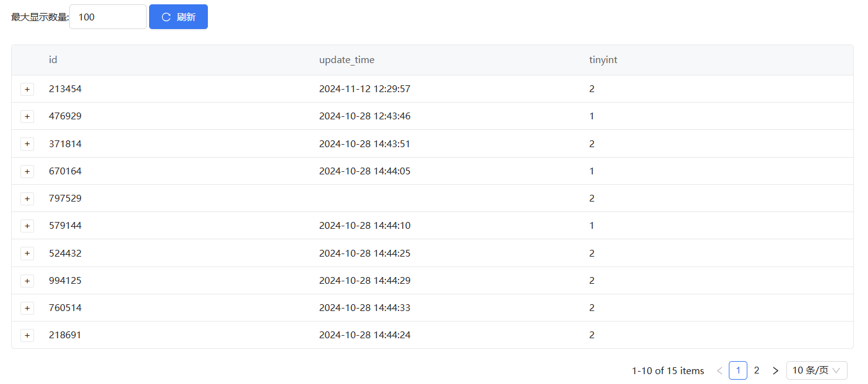The image size is (868, 384).
Task: Click the id cell 213454
Action: pyautogui.click(x=65, y=89)
